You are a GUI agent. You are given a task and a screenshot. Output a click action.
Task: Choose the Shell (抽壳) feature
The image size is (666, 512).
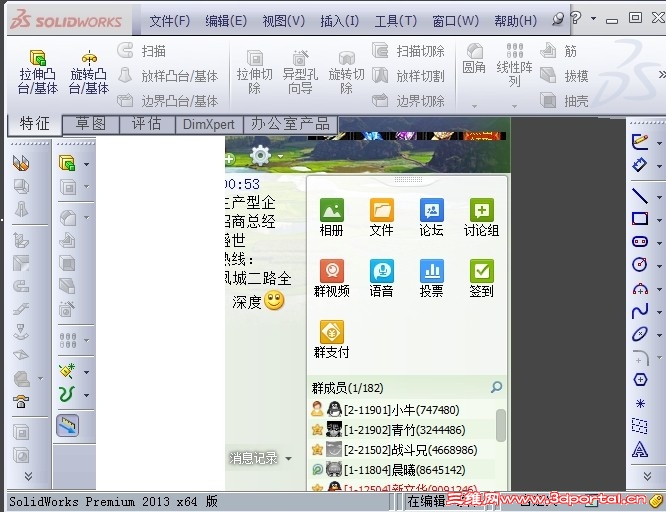(x=564, y=101)
